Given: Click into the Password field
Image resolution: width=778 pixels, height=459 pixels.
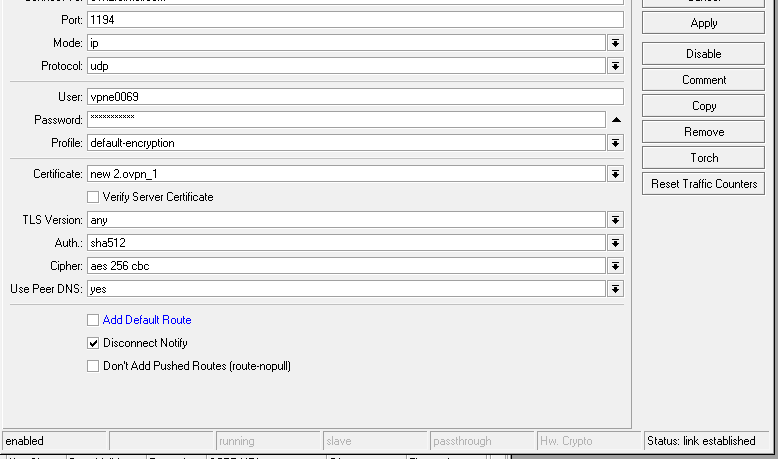Looking at the screenshot, I should (346, 120).
